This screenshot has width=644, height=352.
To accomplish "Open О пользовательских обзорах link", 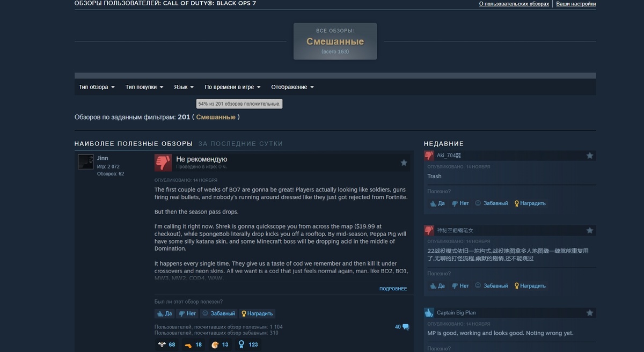I will [514, 4].
